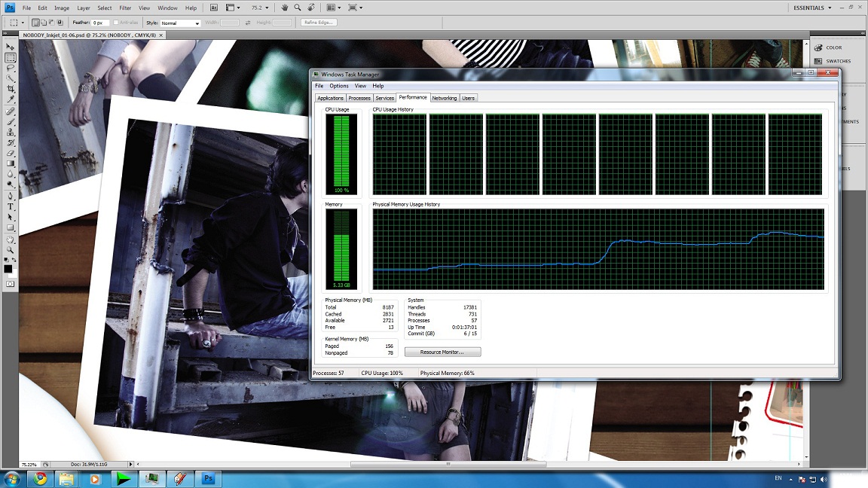Viewport: 868px width, 488px height.
Task: Click the Rotate View tool in application bar
Action: coord(311,8)
